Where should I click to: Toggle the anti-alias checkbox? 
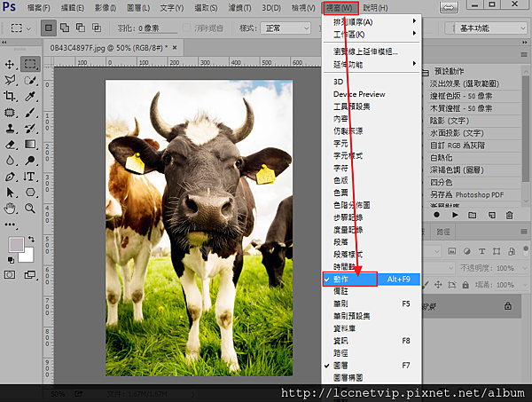186,28
